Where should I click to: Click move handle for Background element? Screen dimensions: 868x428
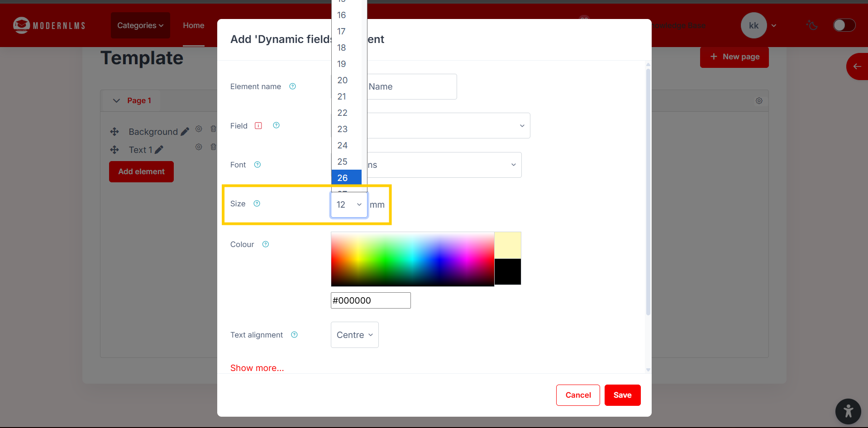pos(114,132)
